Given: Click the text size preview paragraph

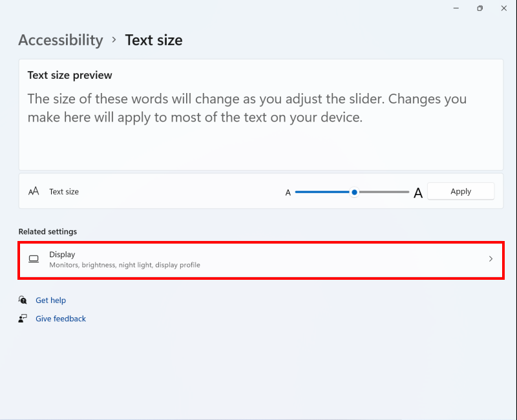Looking at the screenshot, I should [x=247, y=108].
